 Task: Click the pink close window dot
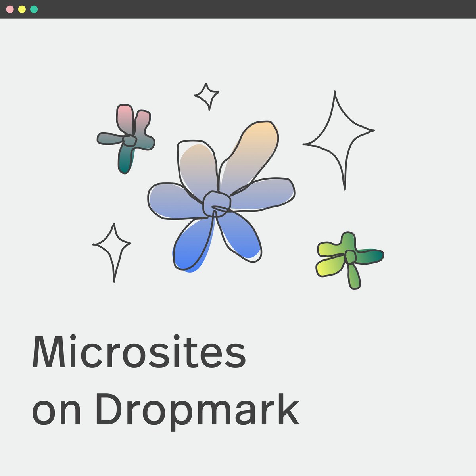(10, 9)
